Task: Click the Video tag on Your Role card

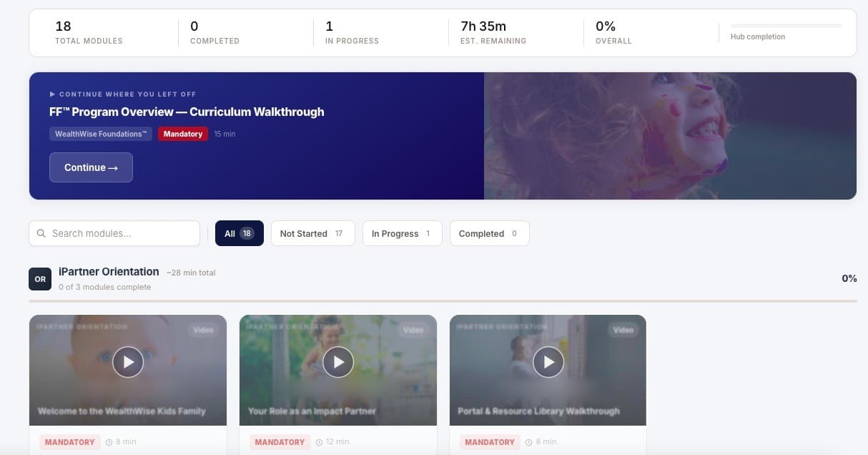Action: pos(413,330)
